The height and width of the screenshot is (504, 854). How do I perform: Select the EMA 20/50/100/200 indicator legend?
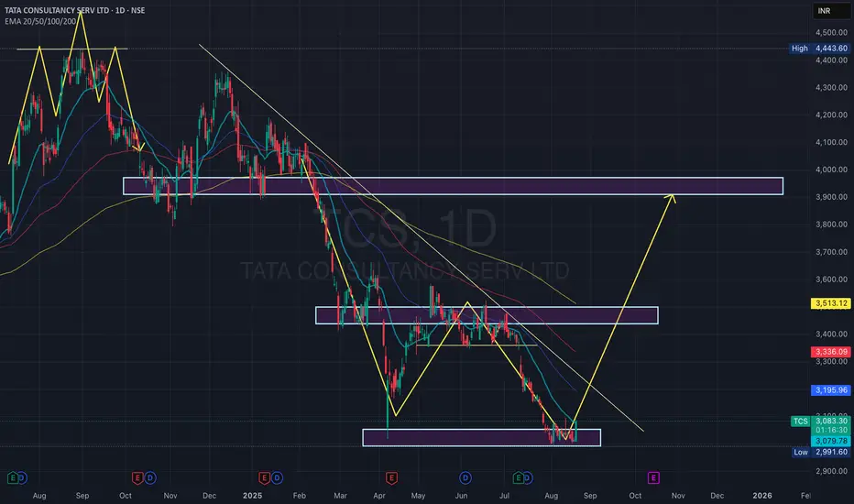(40, 21)
